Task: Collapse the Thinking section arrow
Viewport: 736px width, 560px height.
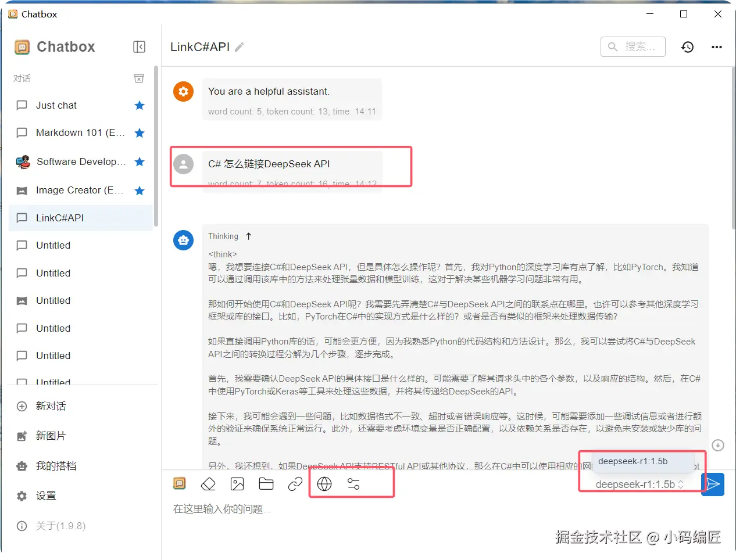Action: click(x=249, y=236)
